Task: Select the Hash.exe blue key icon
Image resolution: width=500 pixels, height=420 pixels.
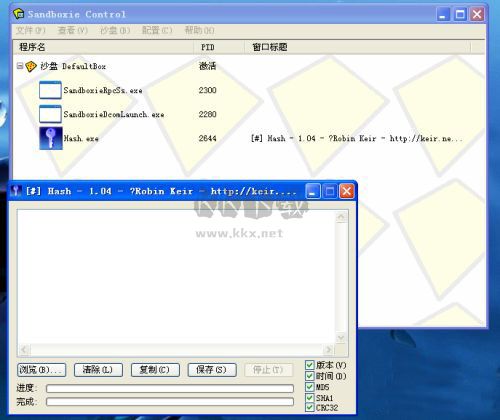Action: [x=51, y=138]
